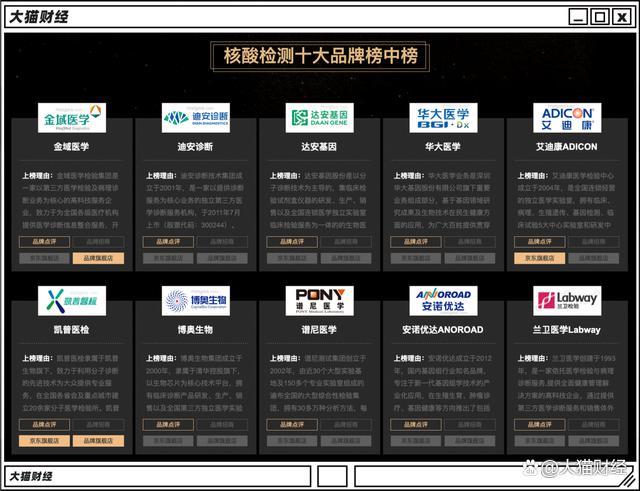Image resolution: width=640 pixels, height=491 pixels.
Task: Click the 金域医学 KingMed logo image
Action: (72, 118)
